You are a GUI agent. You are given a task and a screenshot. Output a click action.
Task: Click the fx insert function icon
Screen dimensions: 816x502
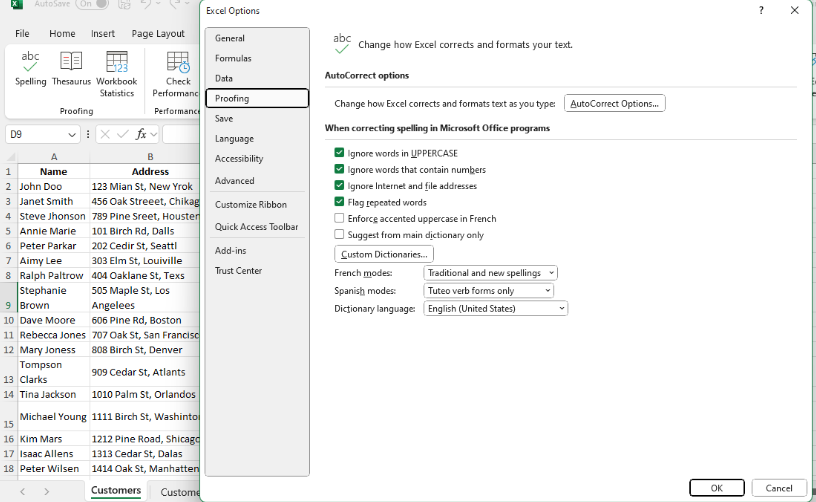[141, 134]
